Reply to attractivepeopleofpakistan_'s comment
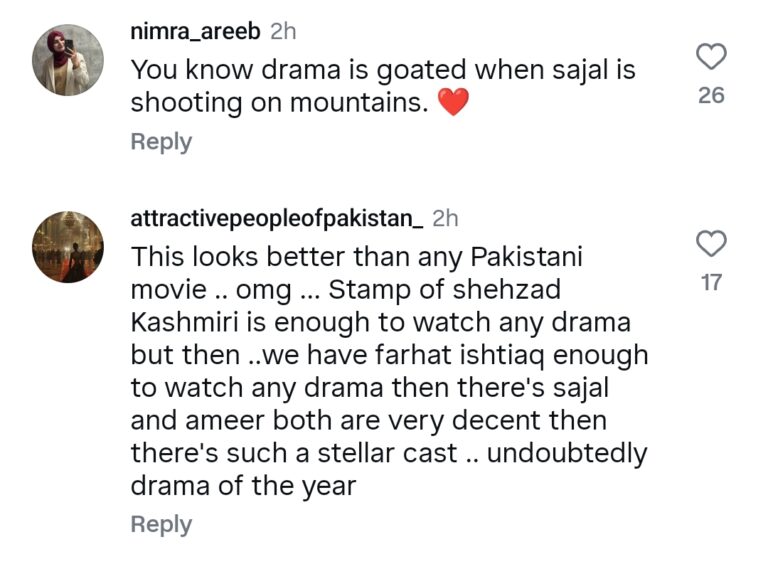 [161, 524]
